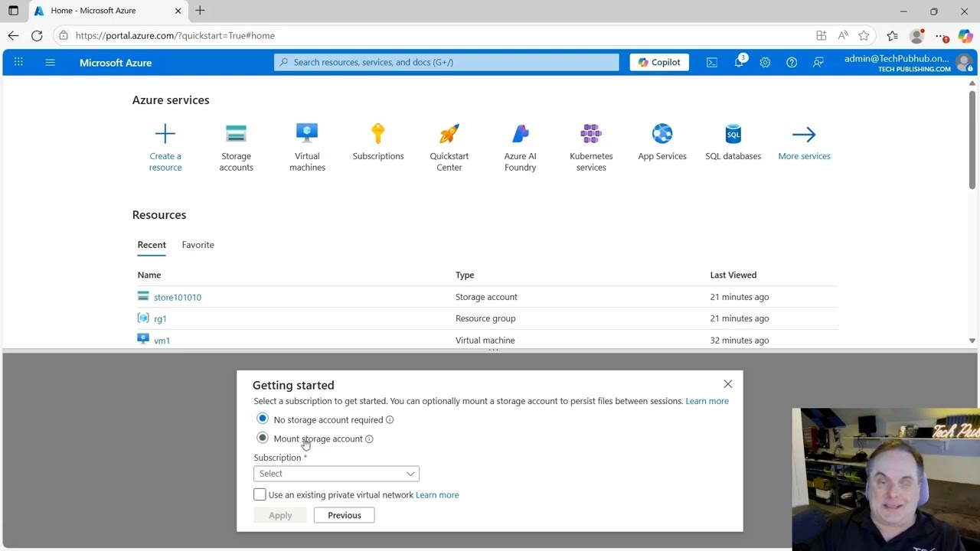The image size is (980, 551).
Task: Add page to favorites star icon
Action: click(x=864, y=35)
